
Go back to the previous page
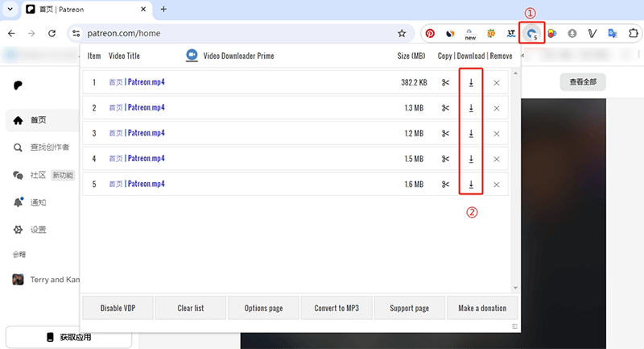[x=11, y=33]
